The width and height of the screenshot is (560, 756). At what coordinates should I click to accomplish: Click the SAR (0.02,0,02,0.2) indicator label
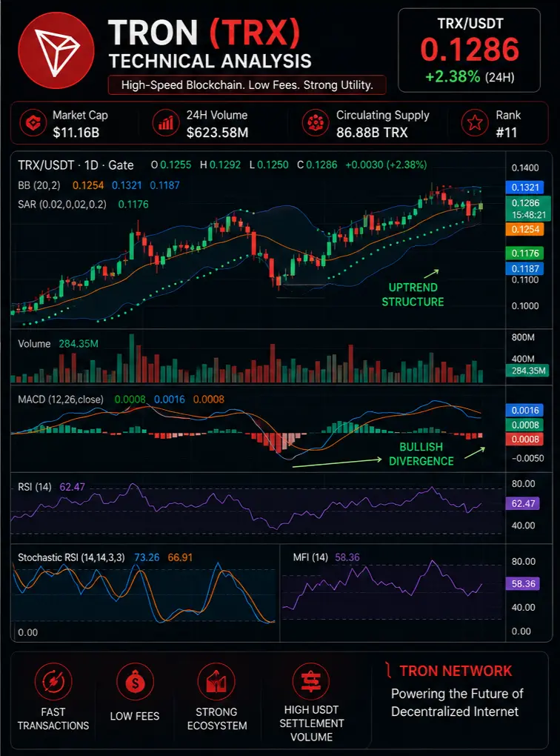tap(61, 205)
